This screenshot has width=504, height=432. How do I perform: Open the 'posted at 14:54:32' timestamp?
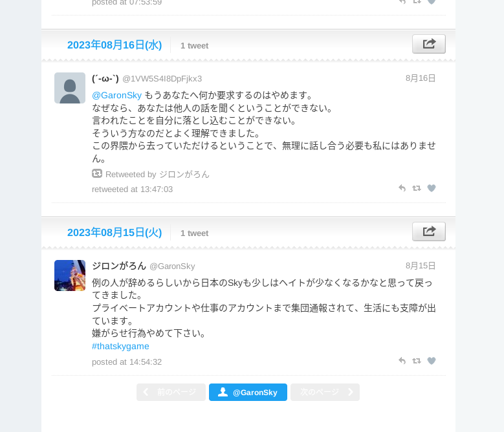(127, 362)
